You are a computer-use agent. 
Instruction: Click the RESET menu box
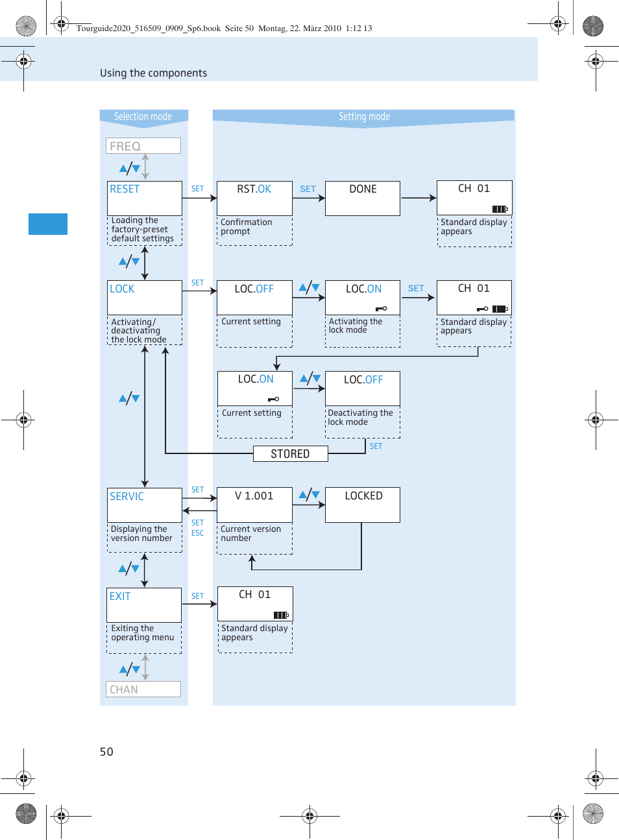point(145,198)
